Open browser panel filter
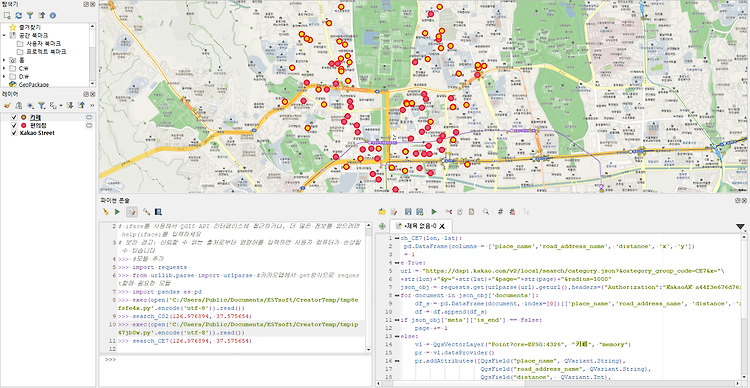Viewport: 750px width, 388px height. click(30, 15)
